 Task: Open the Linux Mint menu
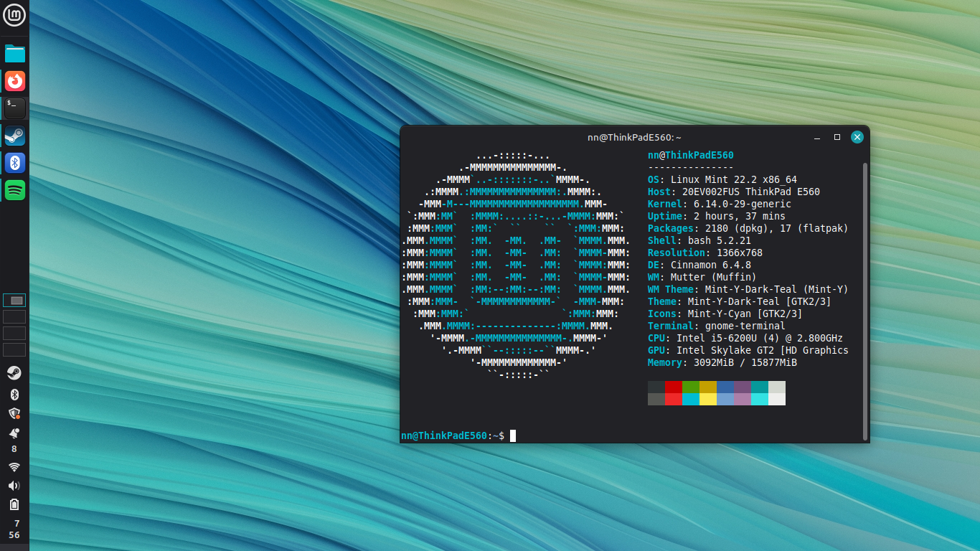[14, 14]
